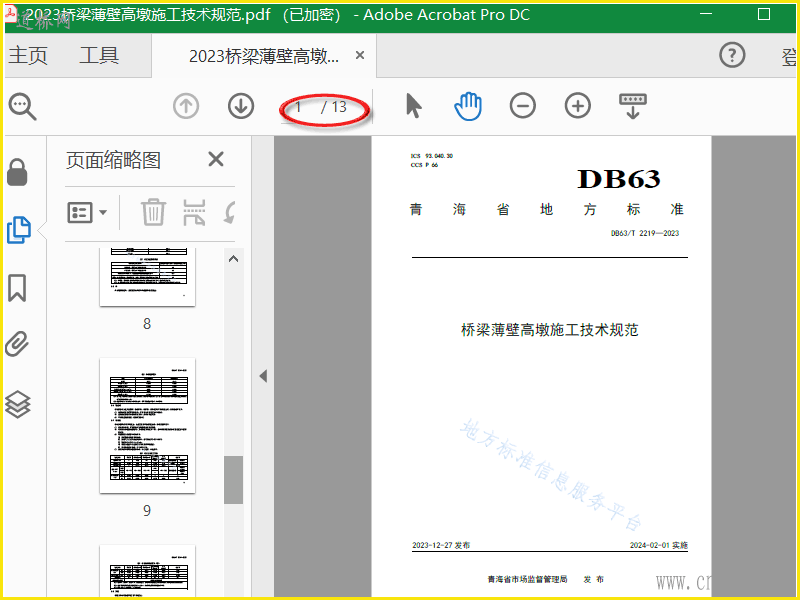Select the 2023桥梁薄壁高墩 document tab
The width and height of the screenshot is (800, 600).
point(264,56)
